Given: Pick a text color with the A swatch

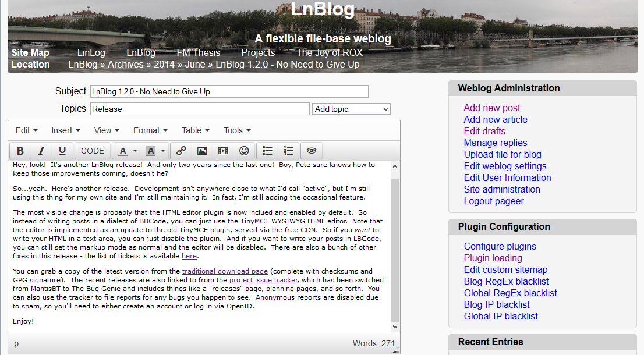Looking at the screenshot, I should point(122,151).
